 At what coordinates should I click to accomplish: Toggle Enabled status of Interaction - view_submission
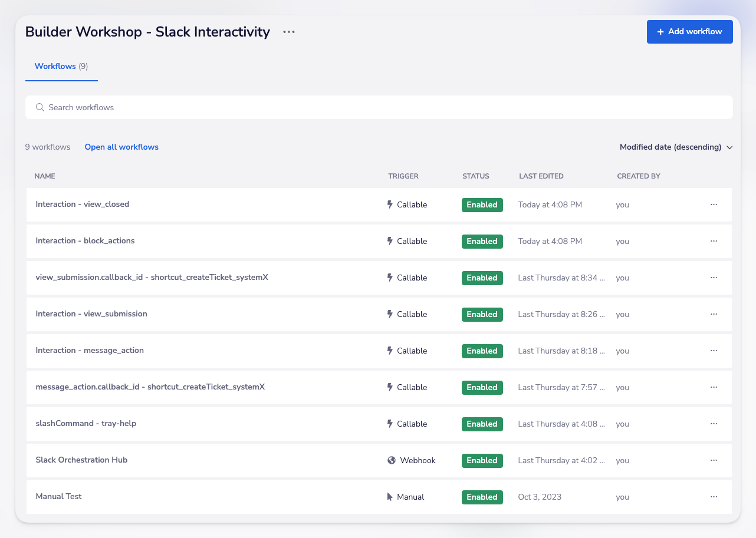482,314
